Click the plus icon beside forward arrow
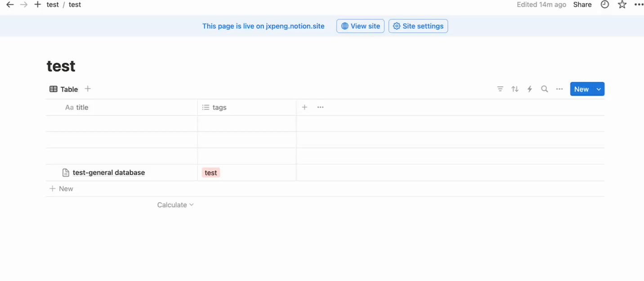Image resolution: width=644 pixels, height=281 pixels. 38,5
